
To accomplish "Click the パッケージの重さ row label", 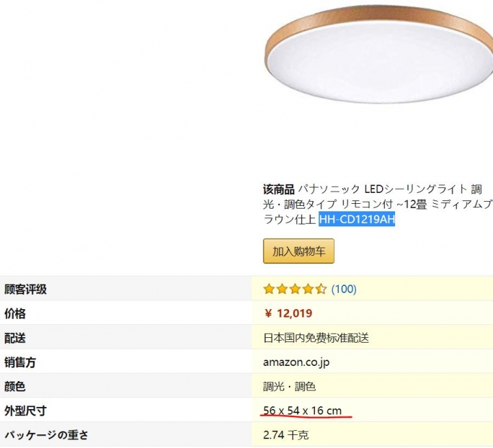I will (47, 435).
